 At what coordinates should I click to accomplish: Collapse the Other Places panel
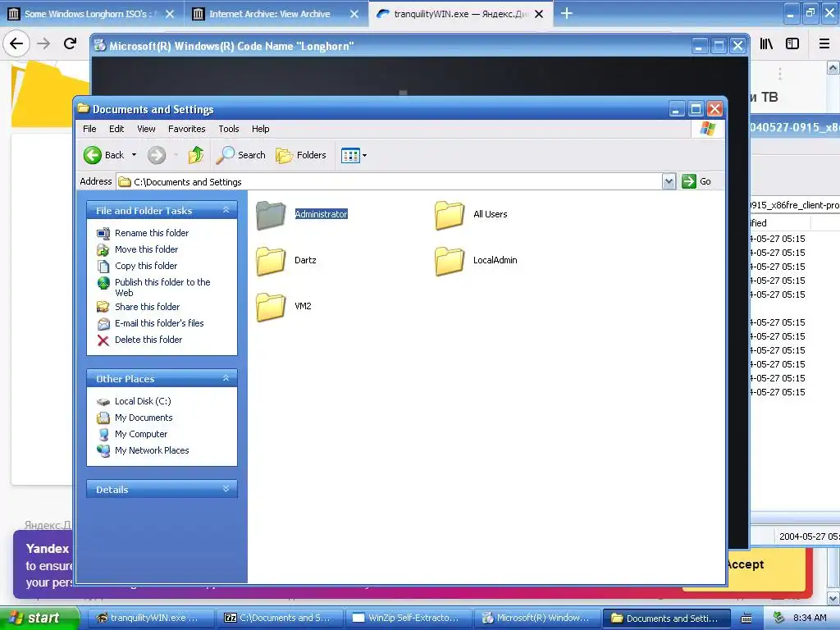pyautogui.click(x=226, y=378)
